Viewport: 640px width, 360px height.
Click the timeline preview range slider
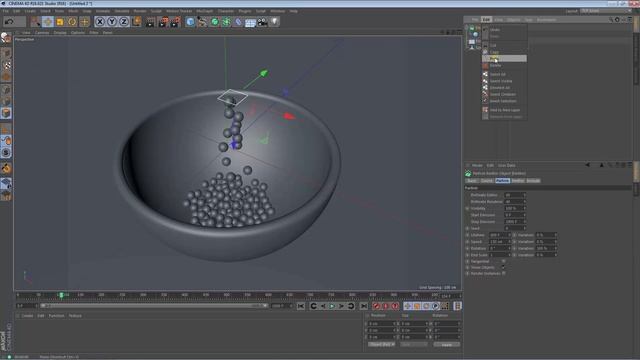(154, 306)
